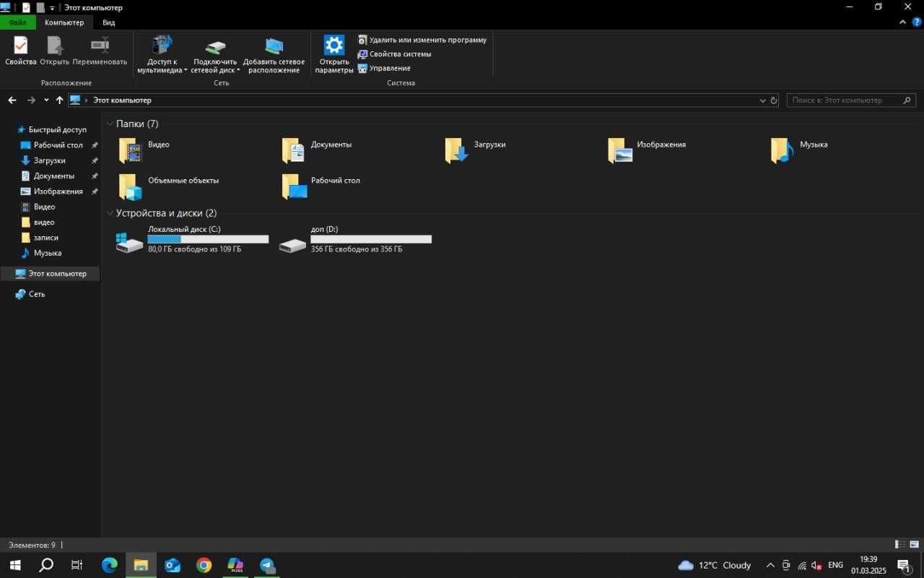Open the Вид ribbon tab
The width and height of the screenshot is (924, 578).
point(108,22)
